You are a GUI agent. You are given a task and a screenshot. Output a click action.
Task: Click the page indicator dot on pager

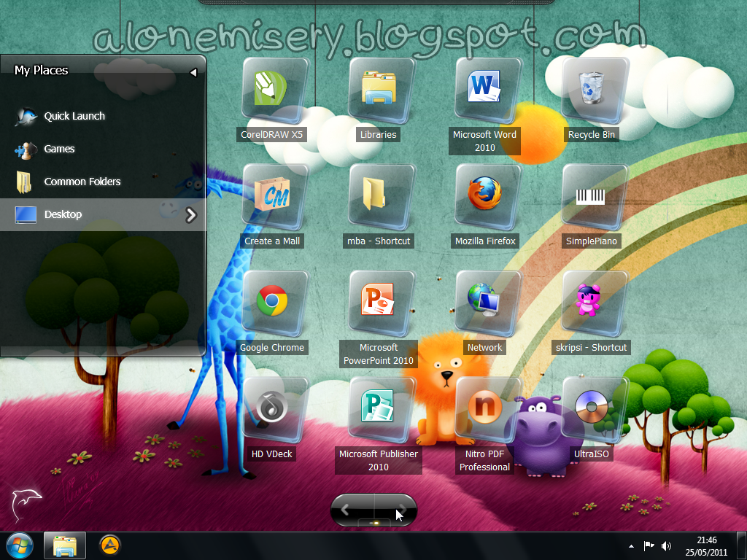pos(375,523)
